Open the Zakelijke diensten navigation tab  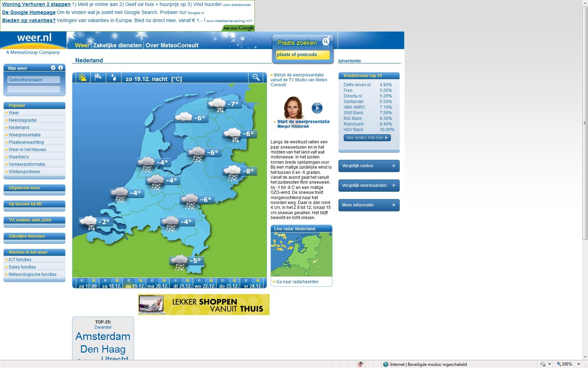[117, 45]
